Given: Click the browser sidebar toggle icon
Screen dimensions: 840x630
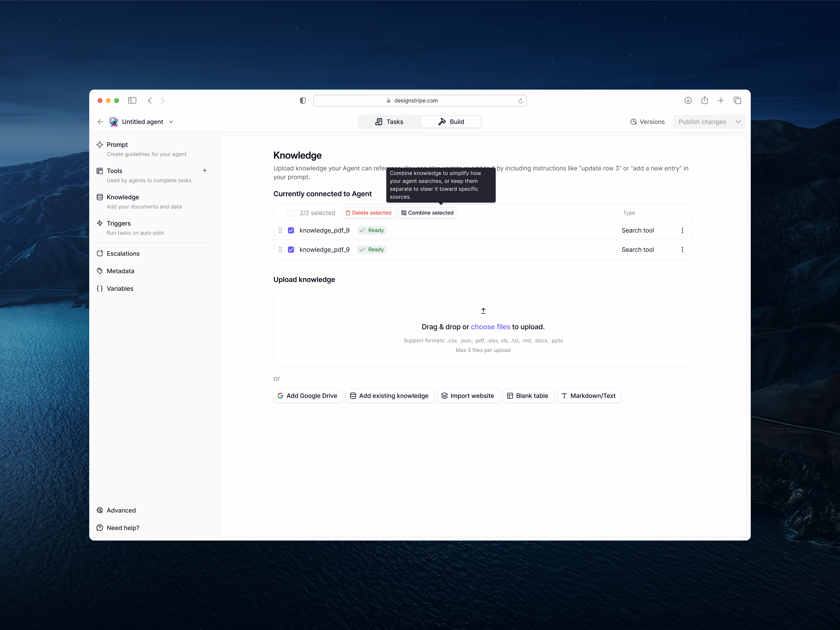Looking at the screenshot, I should [x=132, y=100].
